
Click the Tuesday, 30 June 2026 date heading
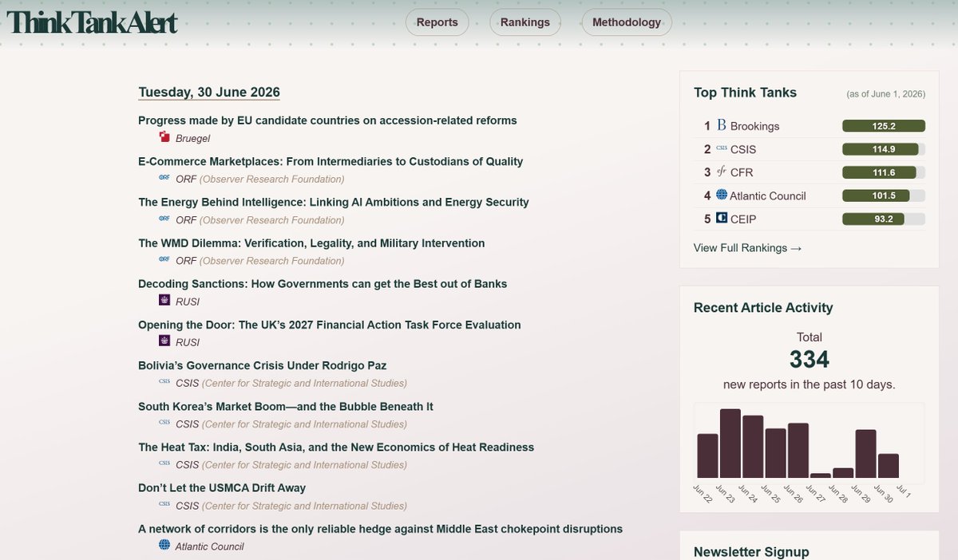(209, 93)
